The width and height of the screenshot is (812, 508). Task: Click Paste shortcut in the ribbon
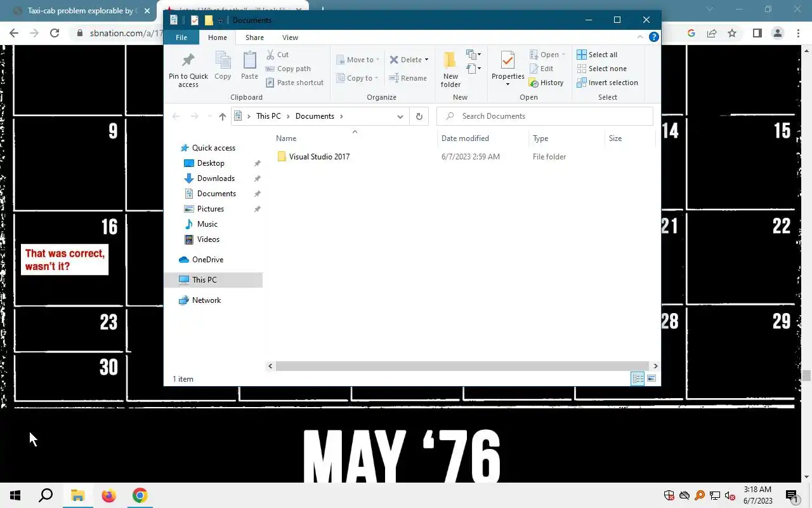pos(294,83)
